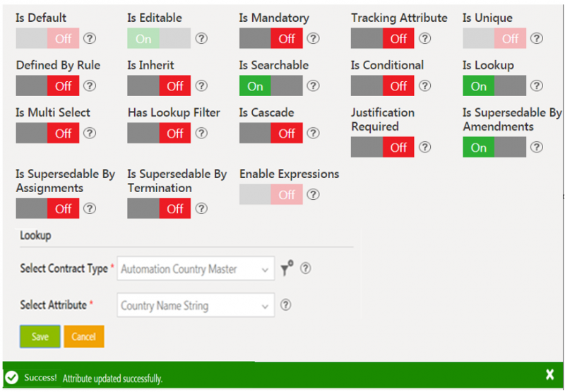Open help icon beside Is Searchable toggle
Image resolution: width=565 pixels, height=392 pixels.
coord(314,86)
